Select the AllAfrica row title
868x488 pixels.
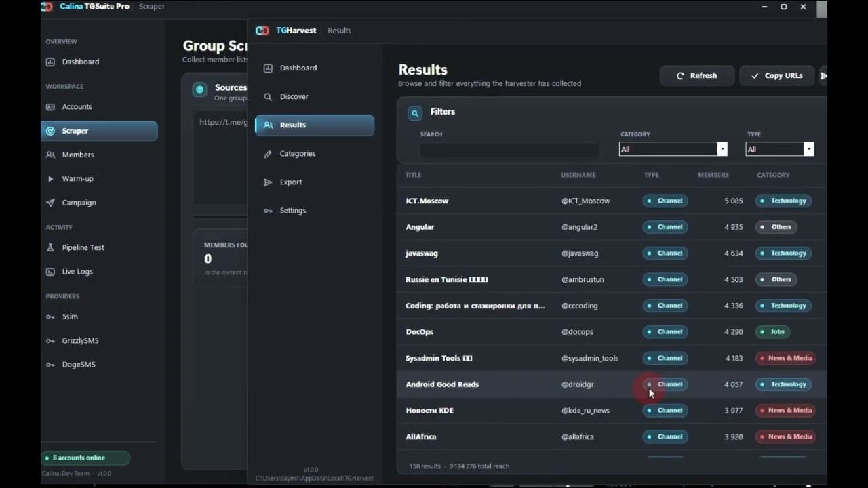pos(421,437)
